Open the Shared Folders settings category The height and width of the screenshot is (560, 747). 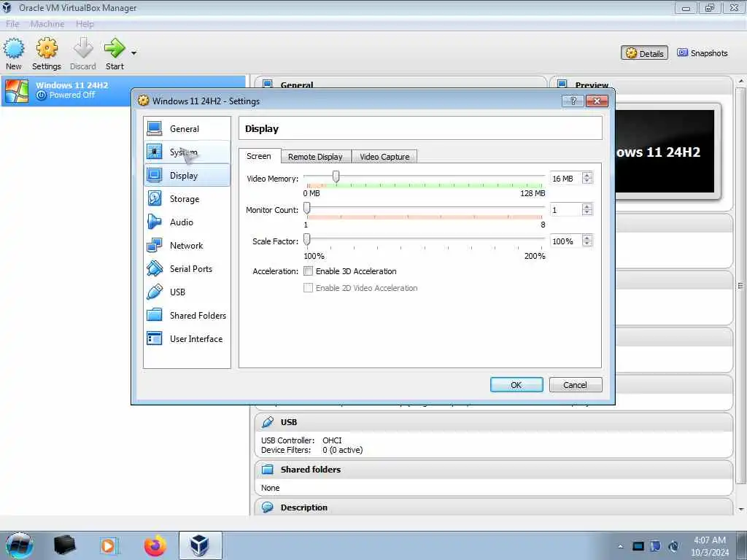tap(187, 315)
